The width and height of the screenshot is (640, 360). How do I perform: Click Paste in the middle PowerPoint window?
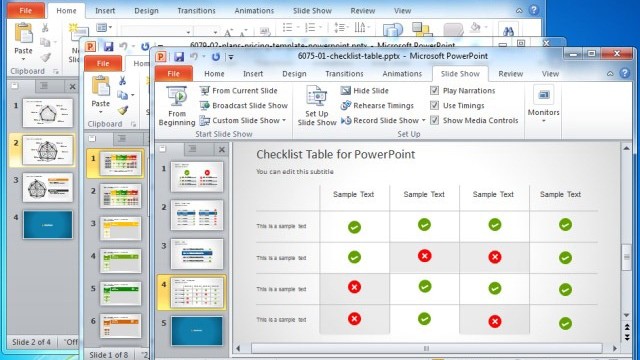point(100,95)
